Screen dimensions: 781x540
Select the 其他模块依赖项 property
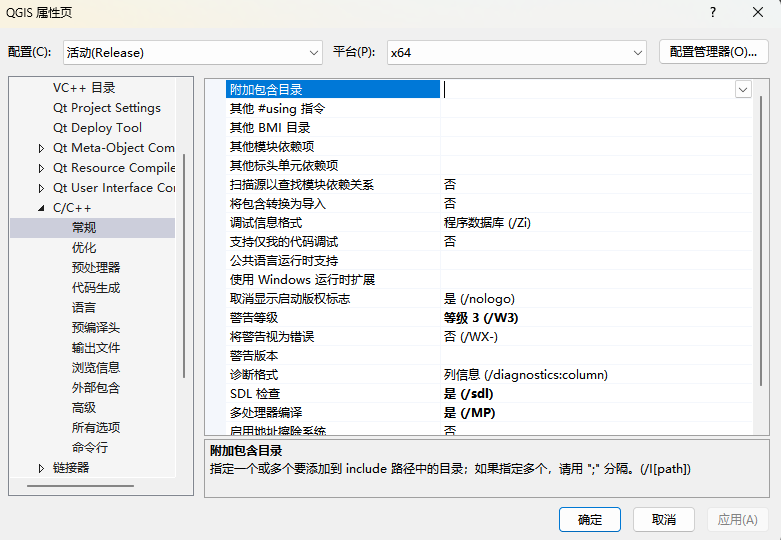click(271, 146)
